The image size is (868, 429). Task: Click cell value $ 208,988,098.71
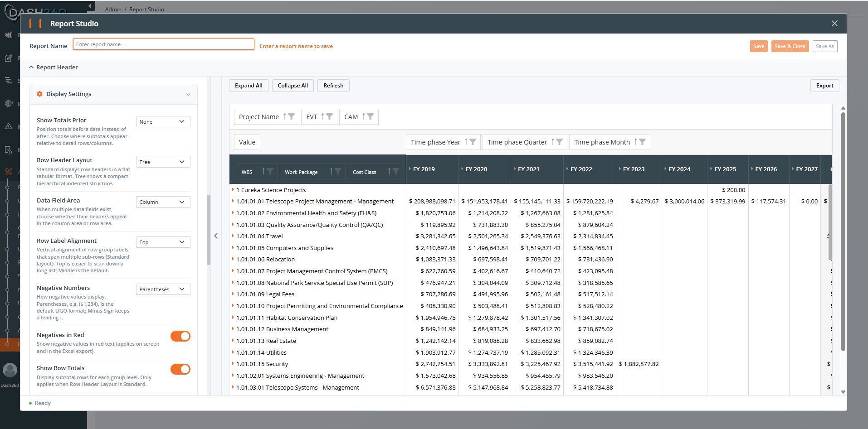(432, 202)
